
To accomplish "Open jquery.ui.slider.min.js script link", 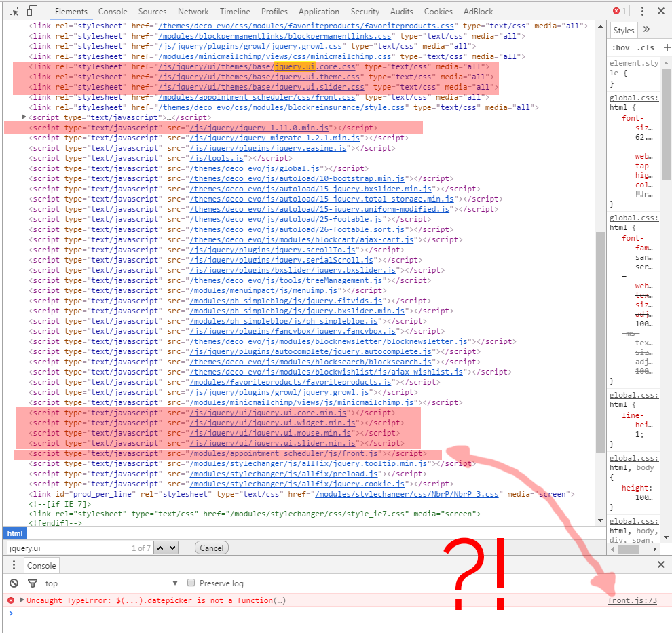I will (273, 443).
